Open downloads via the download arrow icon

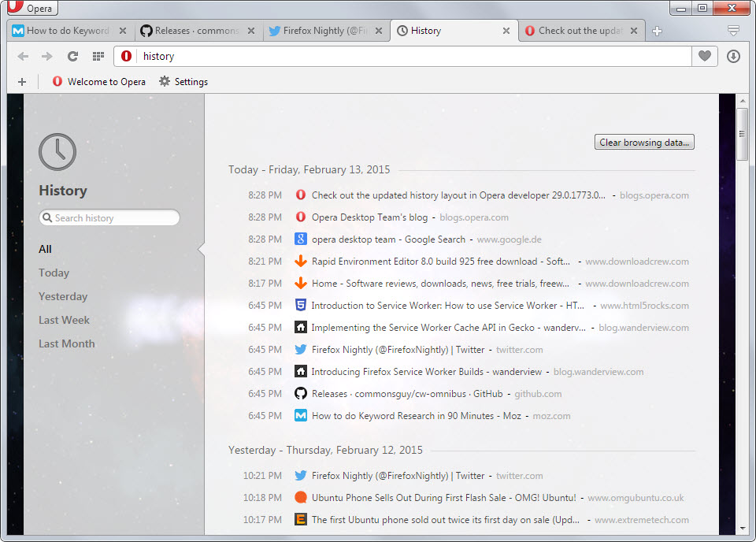tap(733, 57)
